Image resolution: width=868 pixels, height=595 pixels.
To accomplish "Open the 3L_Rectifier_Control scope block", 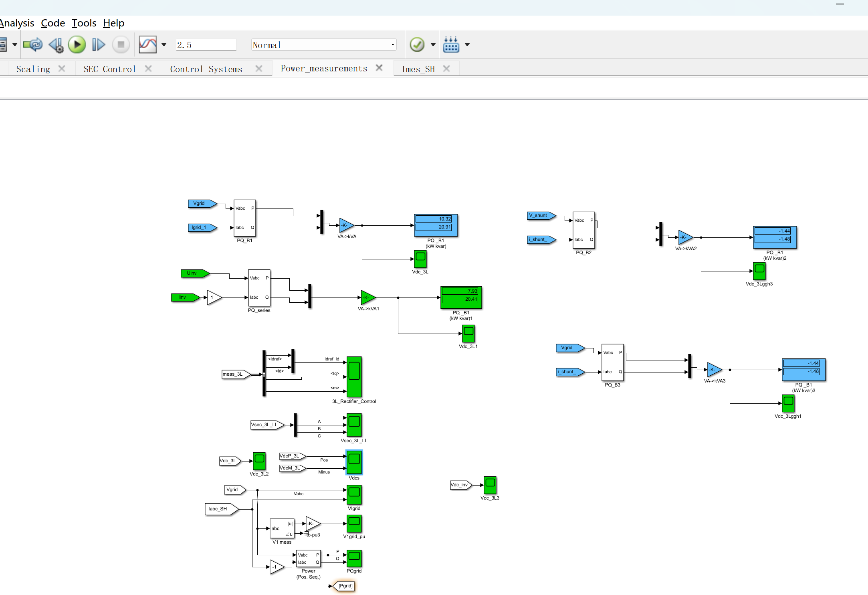I will click(354, 376).
